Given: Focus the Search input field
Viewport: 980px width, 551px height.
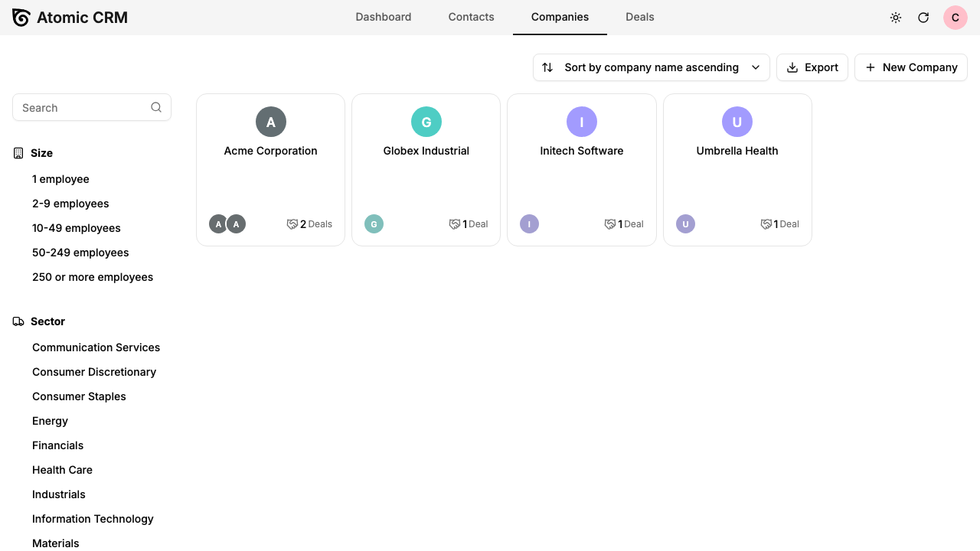Looking at the screenshot, I should 92,107.
